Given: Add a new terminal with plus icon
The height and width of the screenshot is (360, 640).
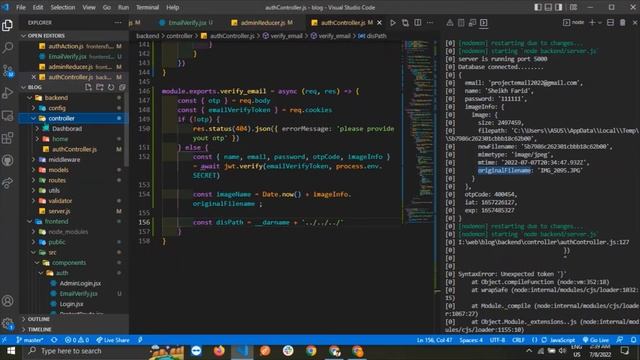Looking at the screenshot, I should pos(592,23).
